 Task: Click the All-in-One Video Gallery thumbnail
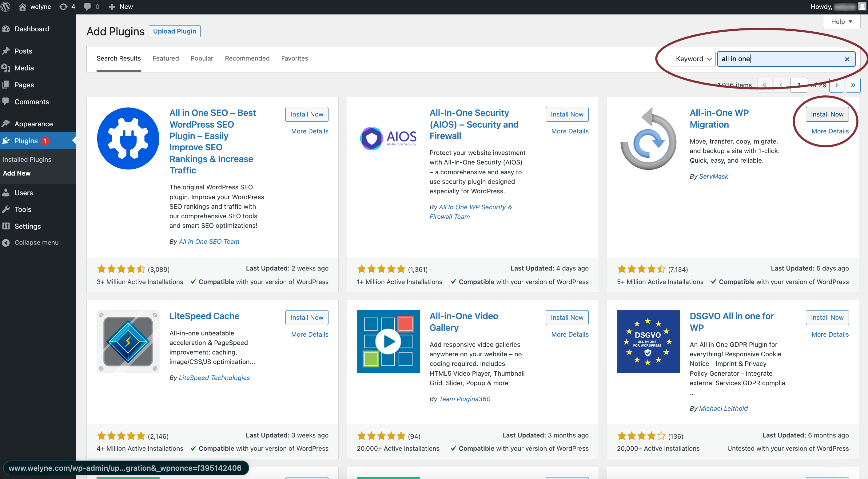coord(388,342)
